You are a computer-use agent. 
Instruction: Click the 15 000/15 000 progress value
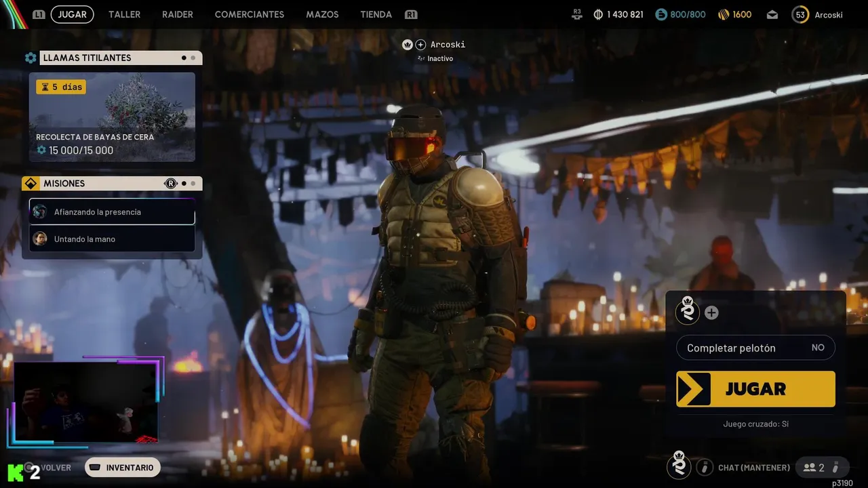pyautogui.click(x=81, y=150)
